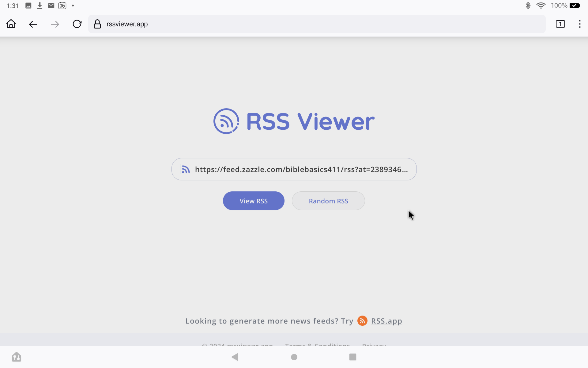Viewport: 588px width, 368px height.
Task: Open the tab switcher showing 1 tab
Action: tap(560, 24)
